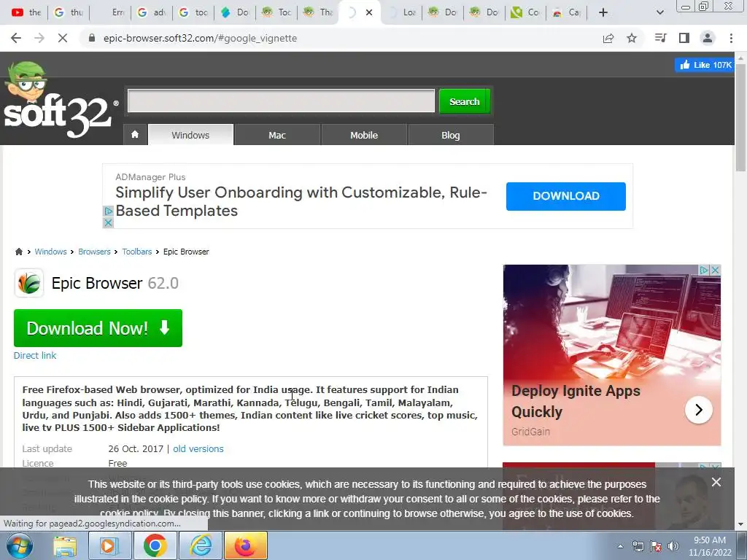Click the Epic Browser app icon
Viewport: 747px width, 560px height.
tap(29, 284)
